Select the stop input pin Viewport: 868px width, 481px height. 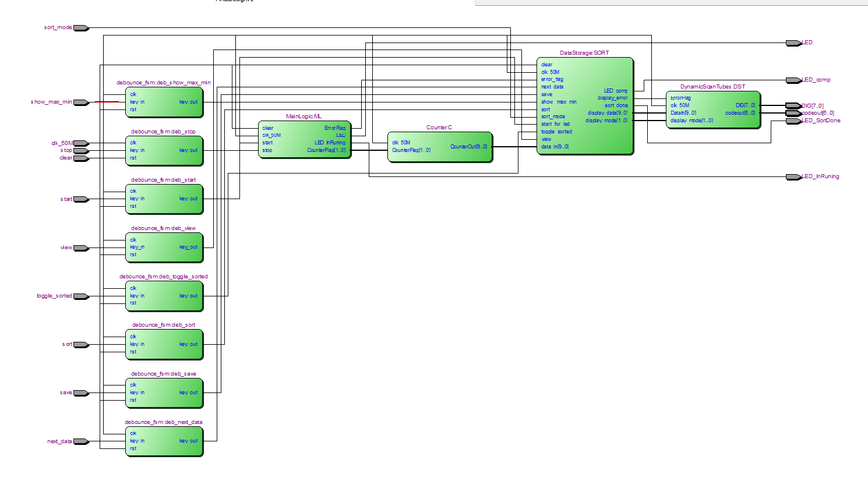(x=81, y=151)
